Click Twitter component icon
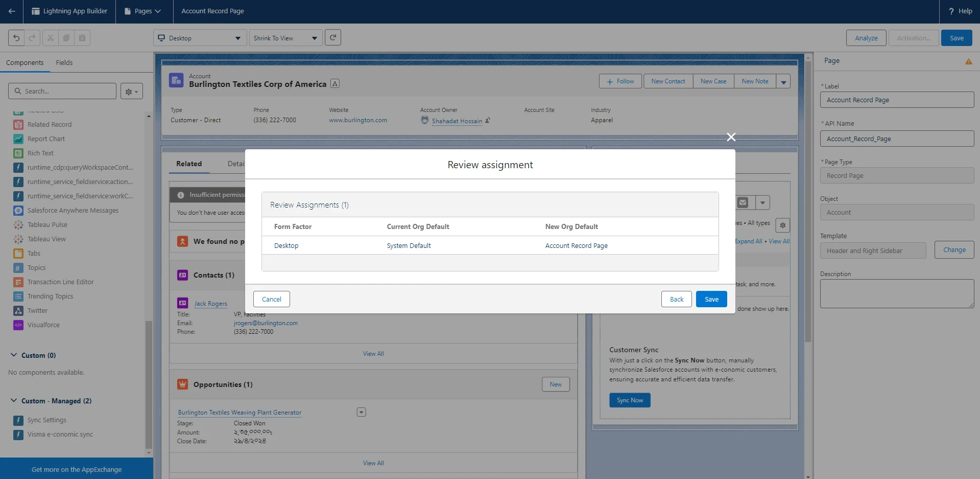Screen dimensions: 980x479 pyautogui.click(x=18, y=311)
